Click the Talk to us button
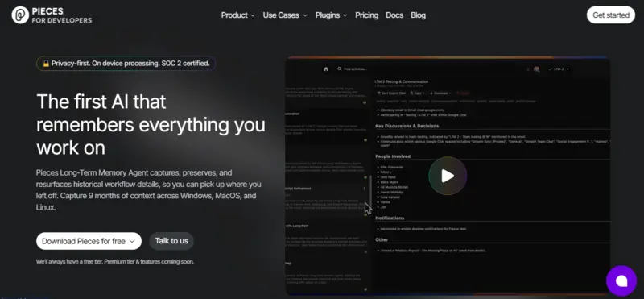The height and width of the screenshot is (299, 644). tap(171, 241)
